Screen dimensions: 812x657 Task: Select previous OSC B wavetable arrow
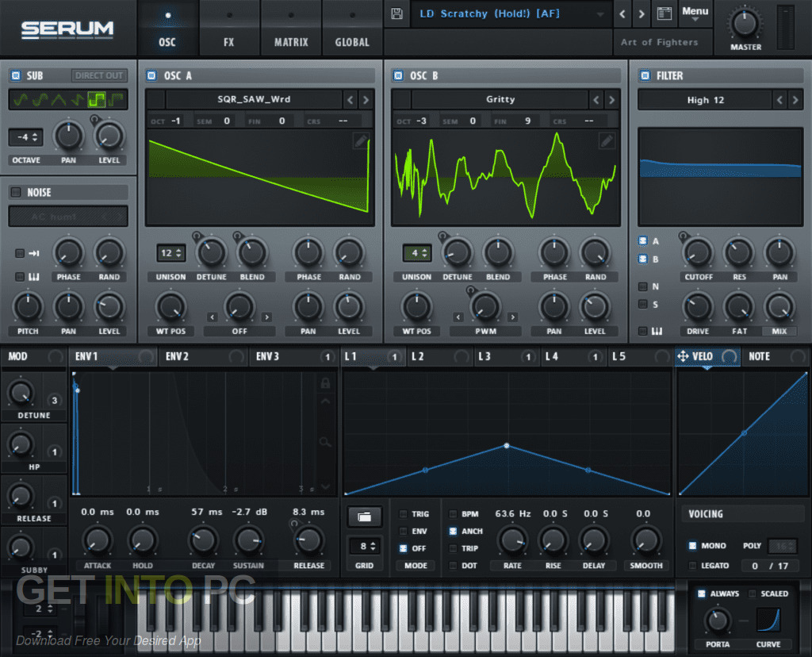pyautogui.click(x=596, y=99)
